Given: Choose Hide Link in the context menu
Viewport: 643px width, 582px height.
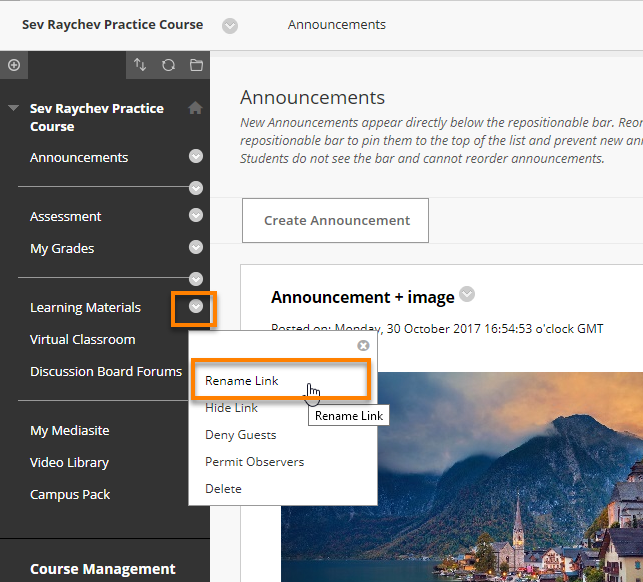Looking at the screenshot, I should tap(231, 408).
